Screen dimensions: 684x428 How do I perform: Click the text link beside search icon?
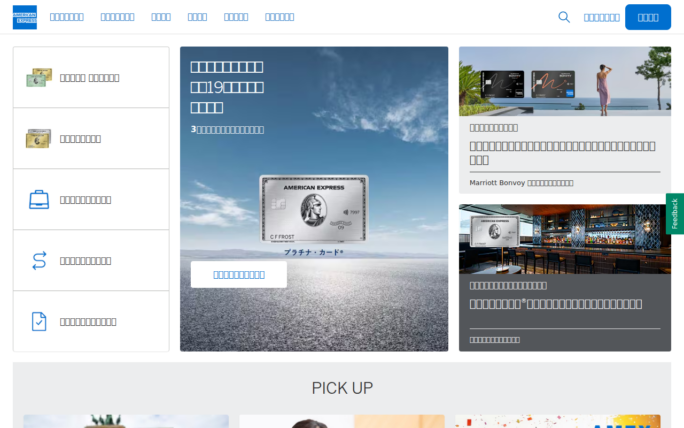point(601,17)
